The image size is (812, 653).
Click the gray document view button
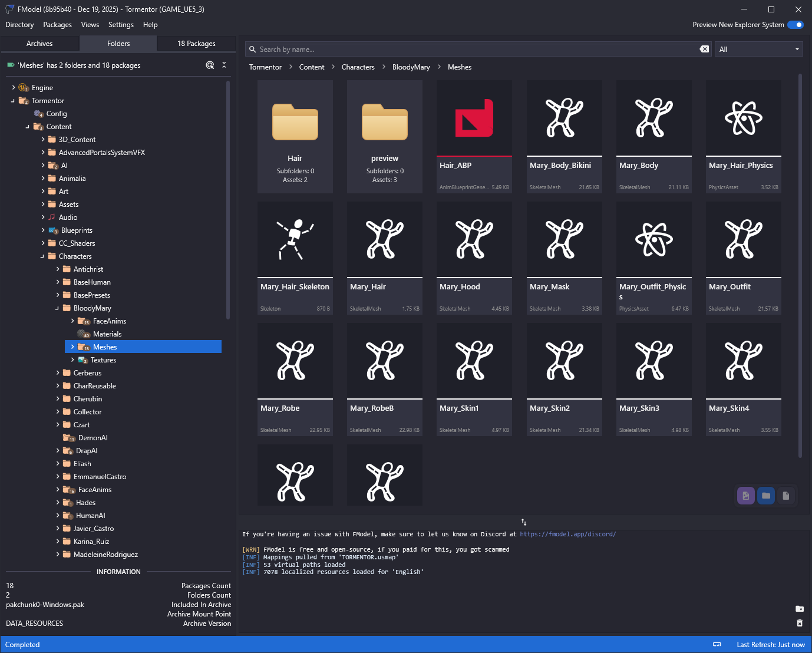pyautogui.click(x=785, y=496)
